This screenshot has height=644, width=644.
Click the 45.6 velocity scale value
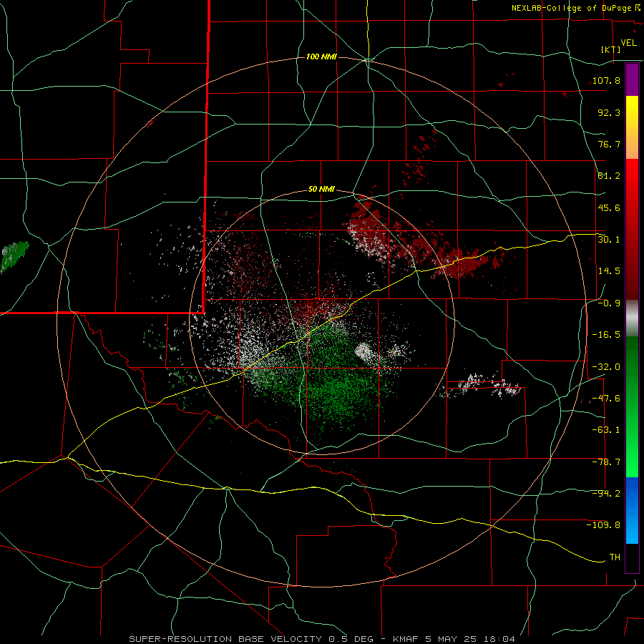[x=609, y=208]
